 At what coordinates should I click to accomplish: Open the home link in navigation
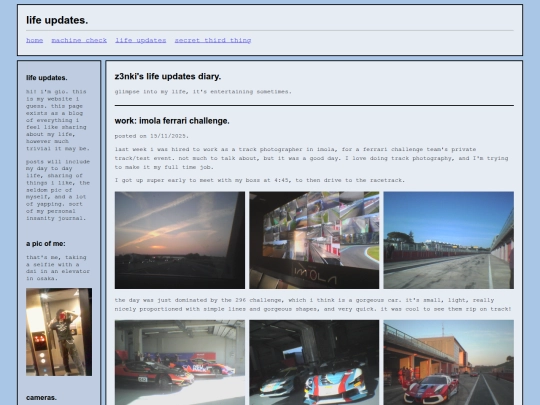34,40
